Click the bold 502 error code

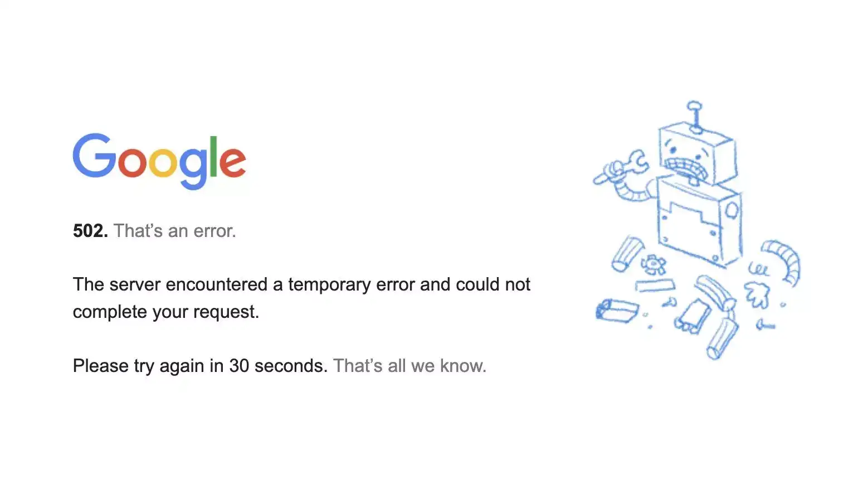pyautogui.click(x=90, y=231)
